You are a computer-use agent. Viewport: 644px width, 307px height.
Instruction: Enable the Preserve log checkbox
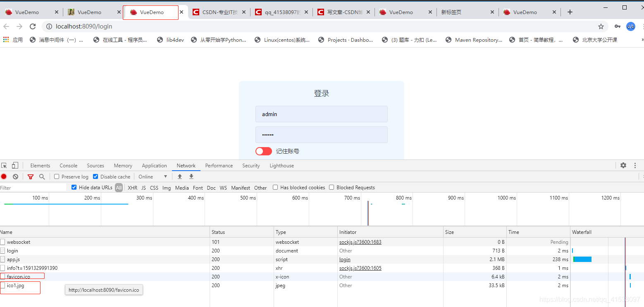pos(57,176)
